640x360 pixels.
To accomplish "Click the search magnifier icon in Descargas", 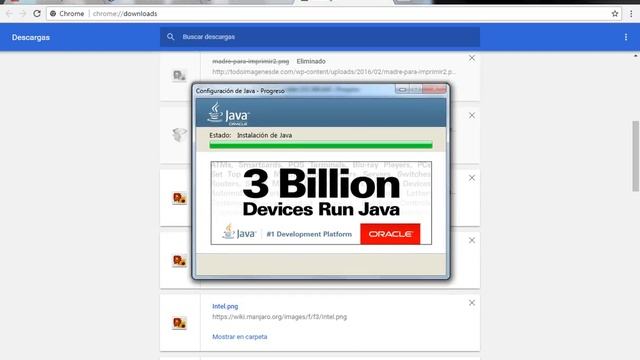I will click(171, 37).
